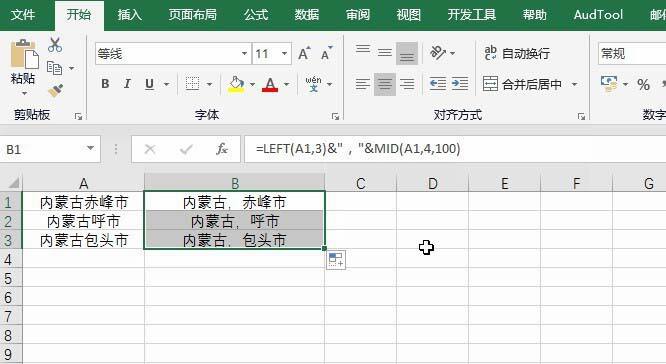This screenshot has height=364, width=666.
Task: Open merge and center dropdown arrow
Action: point(574,84)
